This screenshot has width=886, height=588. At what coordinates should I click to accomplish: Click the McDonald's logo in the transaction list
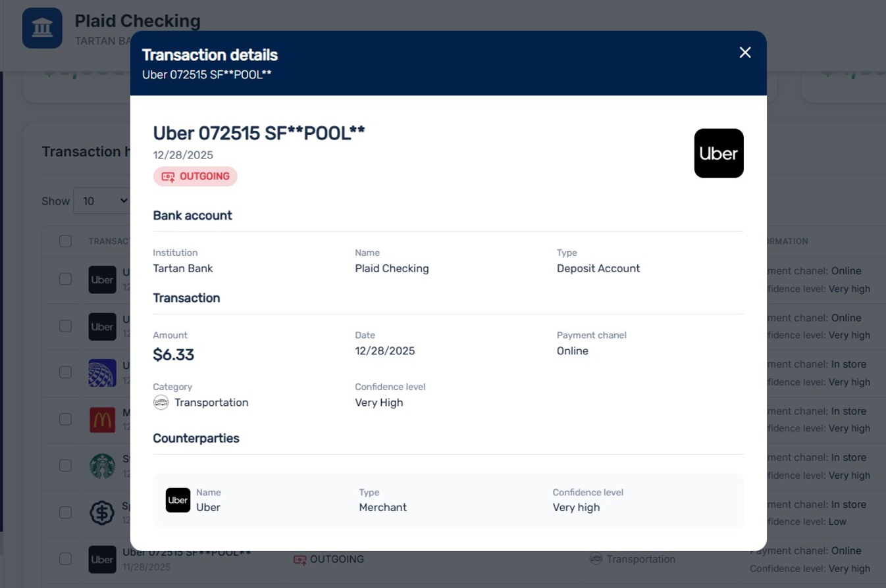point(102,420)
